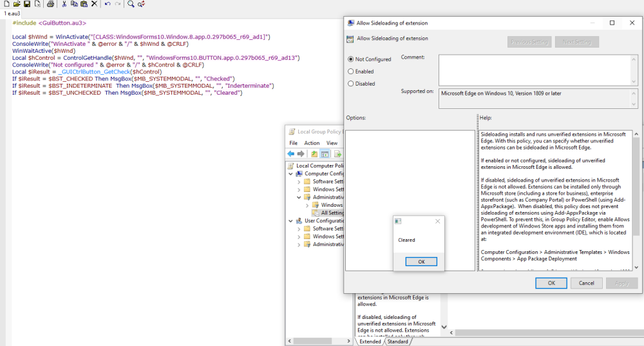
Task: Open Find with the magnifier icon
Action: [x=131, y=4]
